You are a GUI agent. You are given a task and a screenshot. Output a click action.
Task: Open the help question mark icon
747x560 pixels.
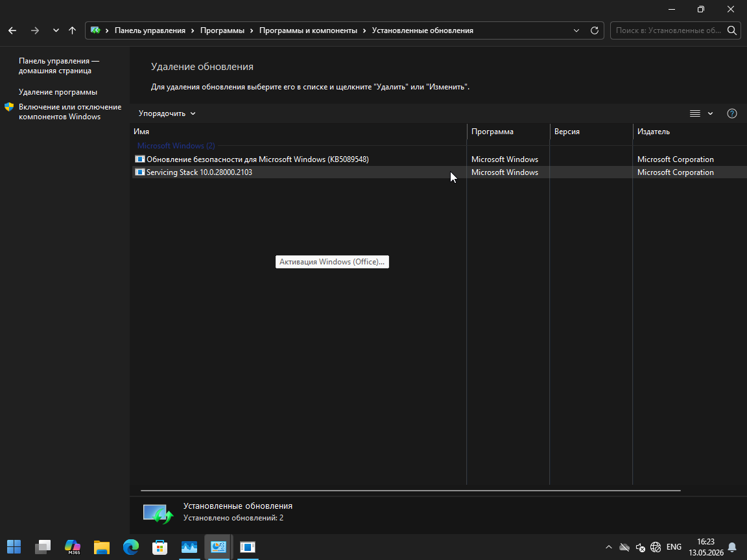pos(731,113)
